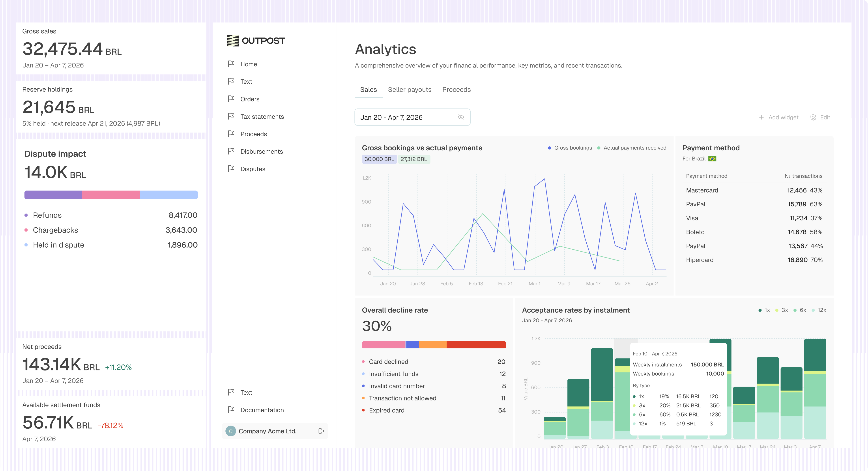This screenshot has height=471, width=868.
Task: Toggle Actual payments received legend series
Action: pyautogui.click(x=631, y=148)
